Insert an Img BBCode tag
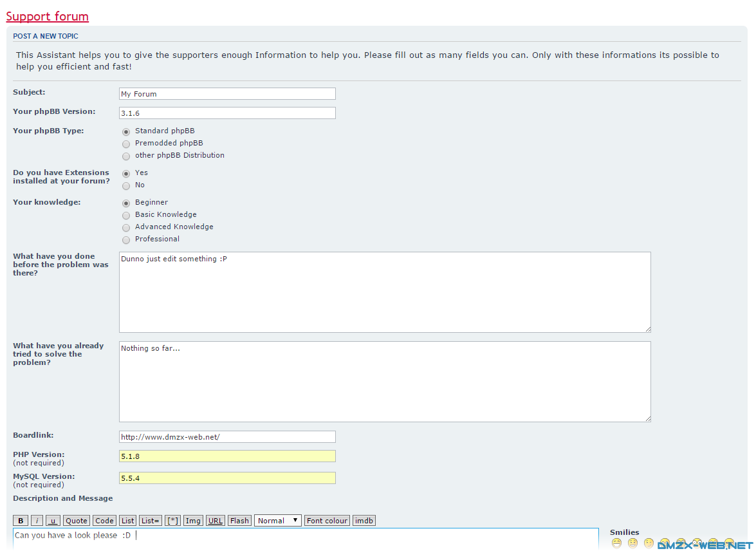The image size is (756, 551). pyautogui.click(x=192, y=520)
